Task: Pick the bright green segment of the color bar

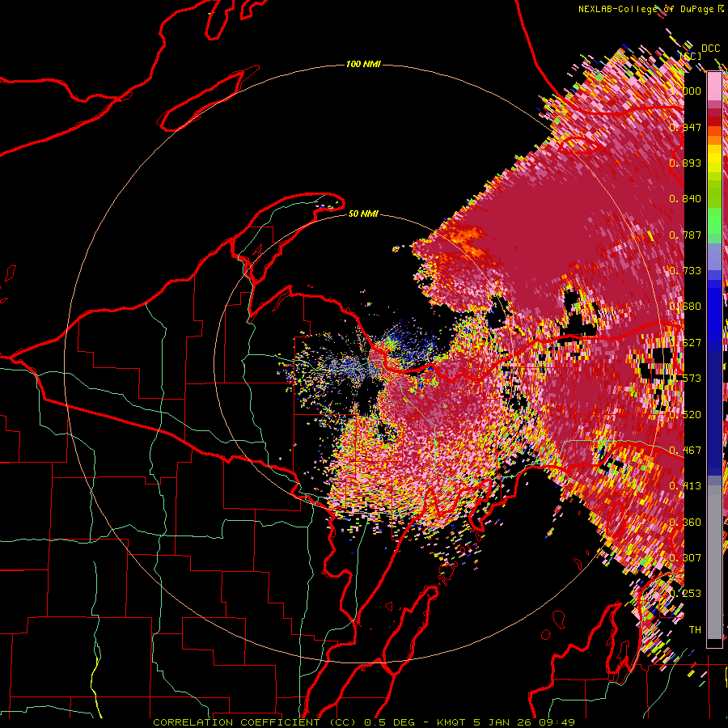Action: coord(714,221)
